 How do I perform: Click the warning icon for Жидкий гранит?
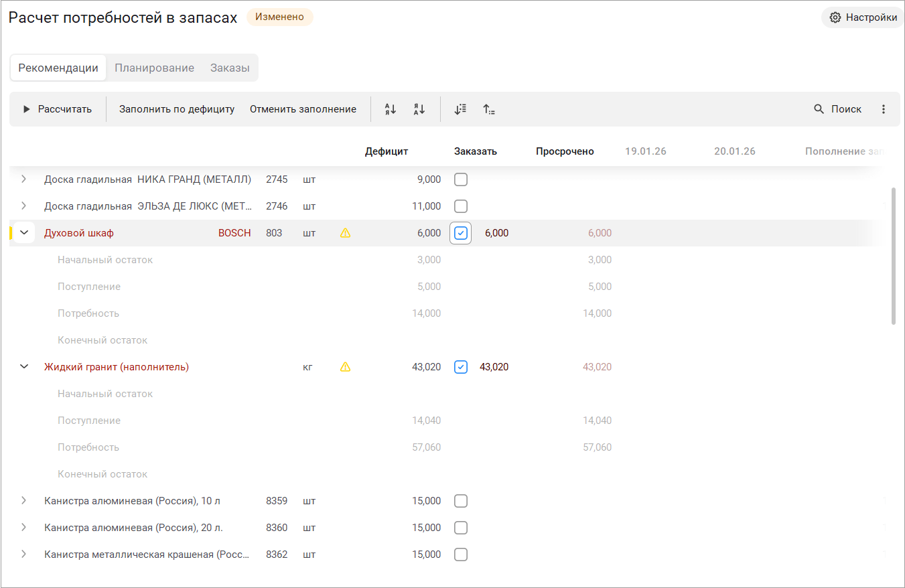346,367
